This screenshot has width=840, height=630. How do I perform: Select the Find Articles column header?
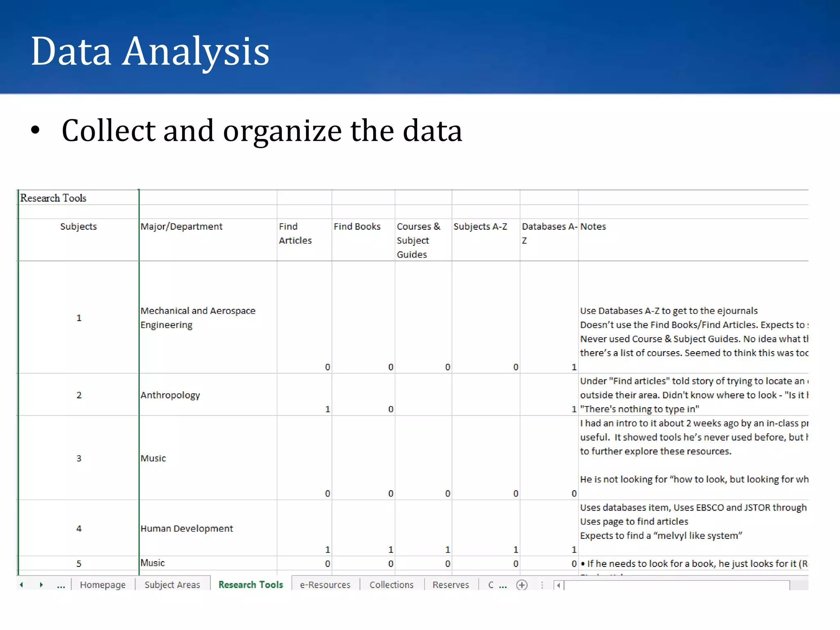[304, 240]
